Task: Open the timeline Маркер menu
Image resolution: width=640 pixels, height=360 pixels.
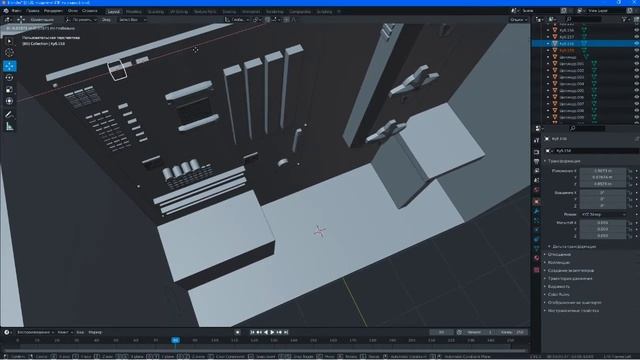Action: click(95, 332)
